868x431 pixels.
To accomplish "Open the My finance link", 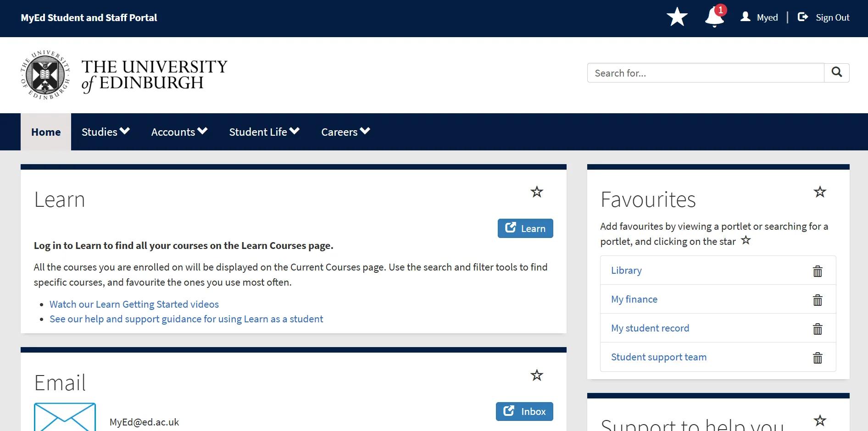I will click(x=634, y=299).
